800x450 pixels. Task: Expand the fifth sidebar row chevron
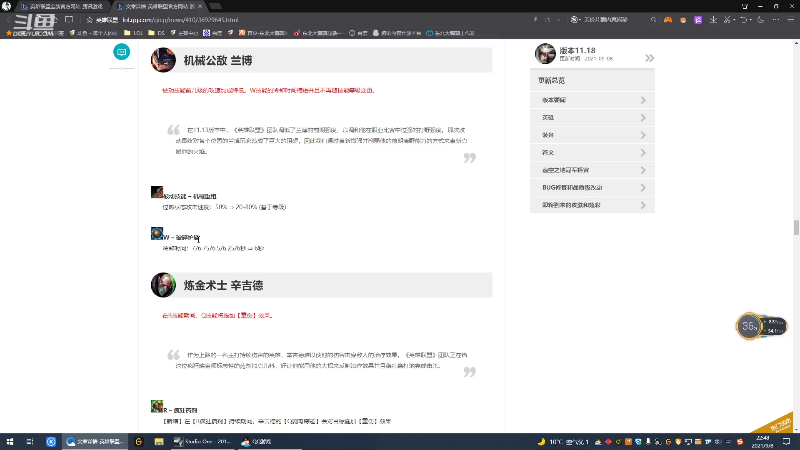[643, 170]
